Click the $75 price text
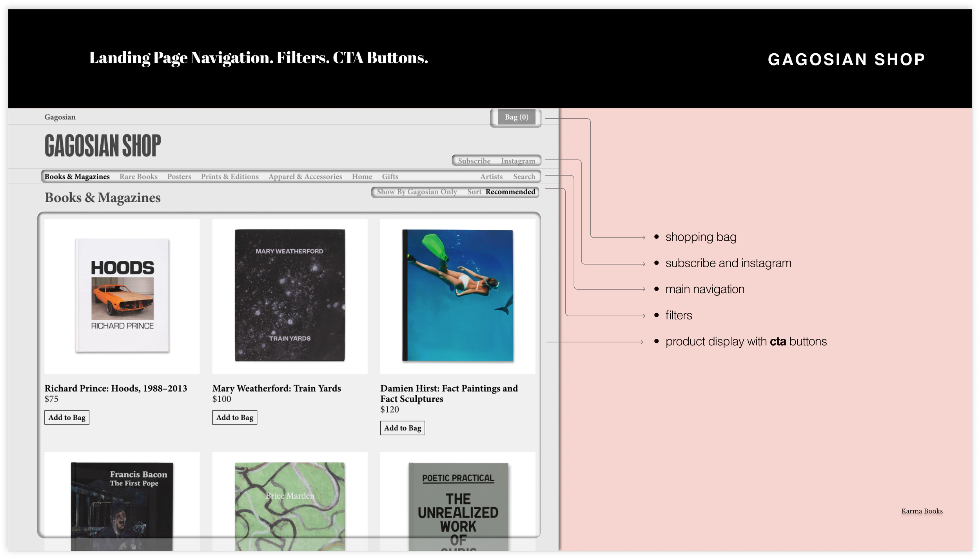Viewport: 980px width, 559px height. pyautogui.click(x=51, y=399)
